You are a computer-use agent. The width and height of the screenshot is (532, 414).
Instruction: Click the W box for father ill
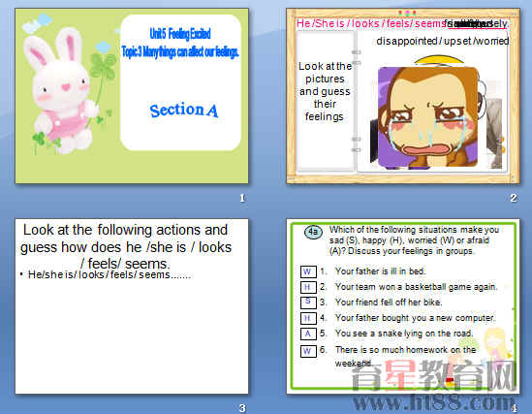pos(308,271)
